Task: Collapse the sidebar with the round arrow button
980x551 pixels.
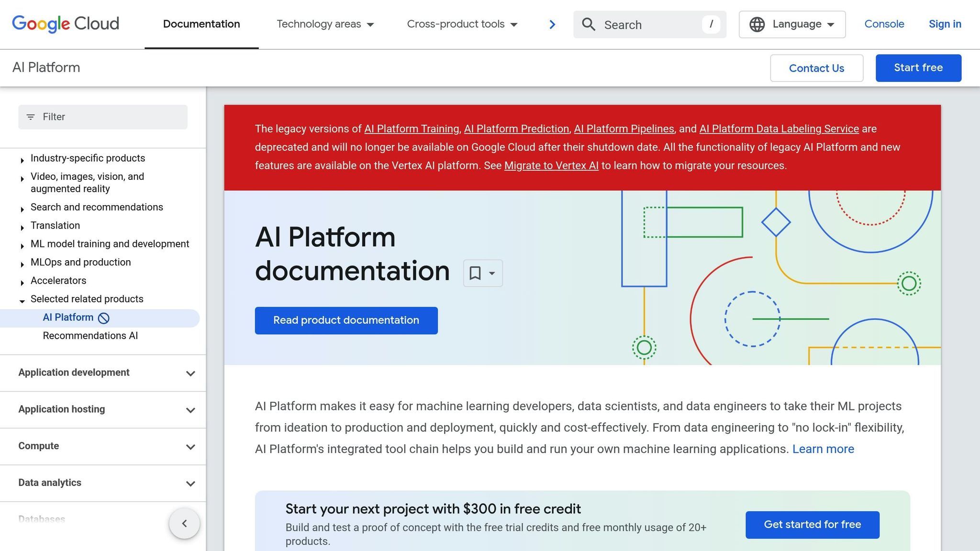Action: 184,523
